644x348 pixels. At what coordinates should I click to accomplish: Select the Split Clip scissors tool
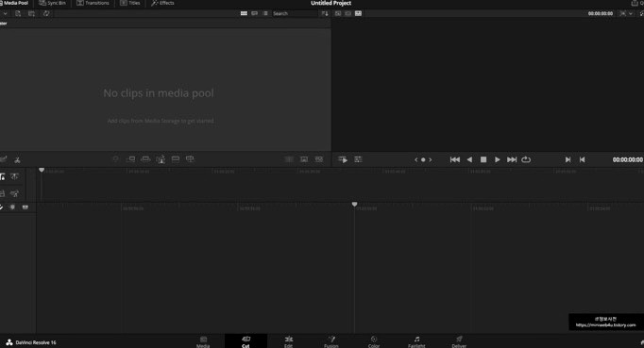[17, 159]
